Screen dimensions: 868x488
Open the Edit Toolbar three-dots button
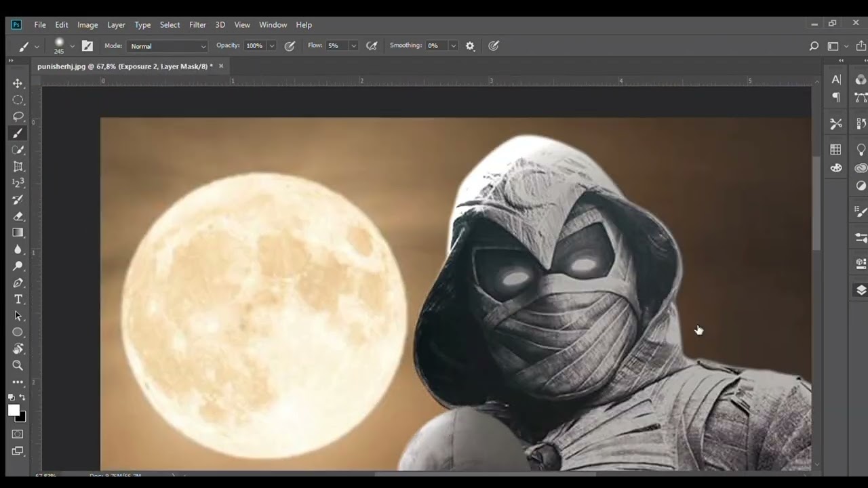tap(18, 382)
